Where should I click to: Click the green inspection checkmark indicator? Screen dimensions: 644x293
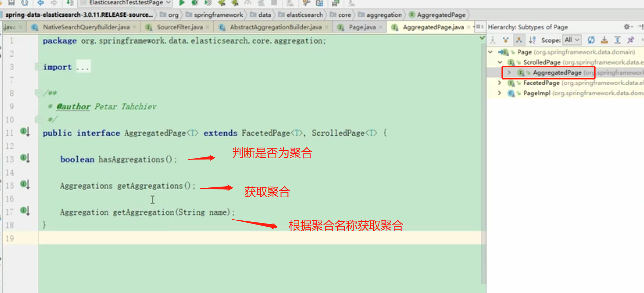tap(482, 38)
